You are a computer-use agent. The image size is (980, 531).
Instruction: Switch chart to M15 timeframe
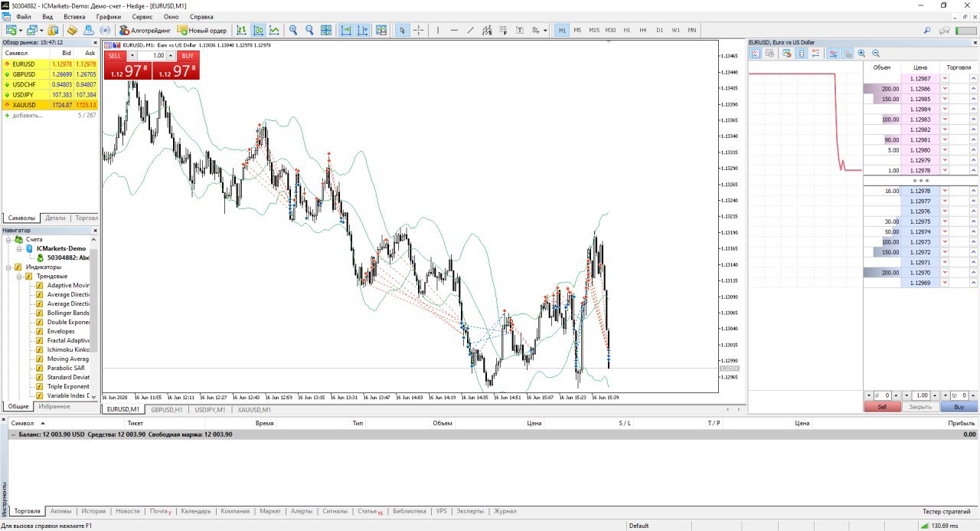point(594,31)
